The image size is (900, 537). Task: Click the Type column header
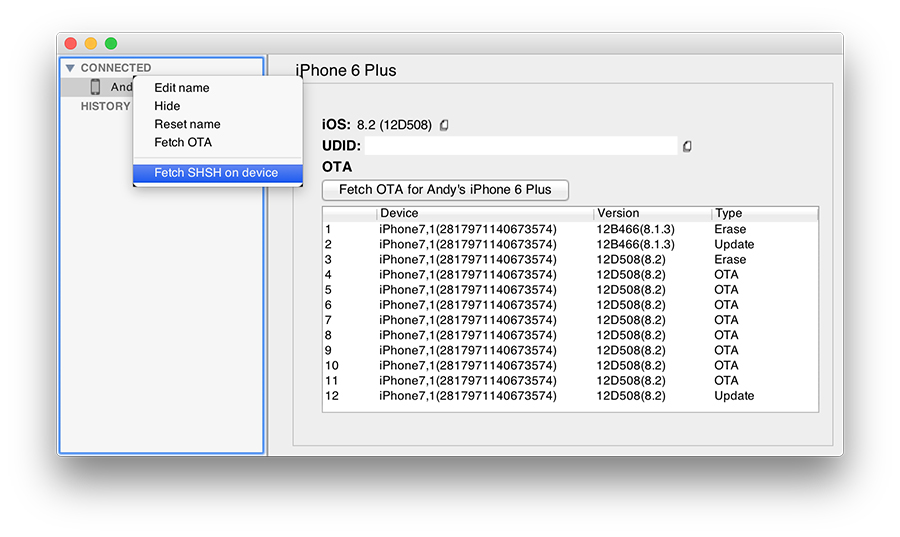click(x=764, y=213)
